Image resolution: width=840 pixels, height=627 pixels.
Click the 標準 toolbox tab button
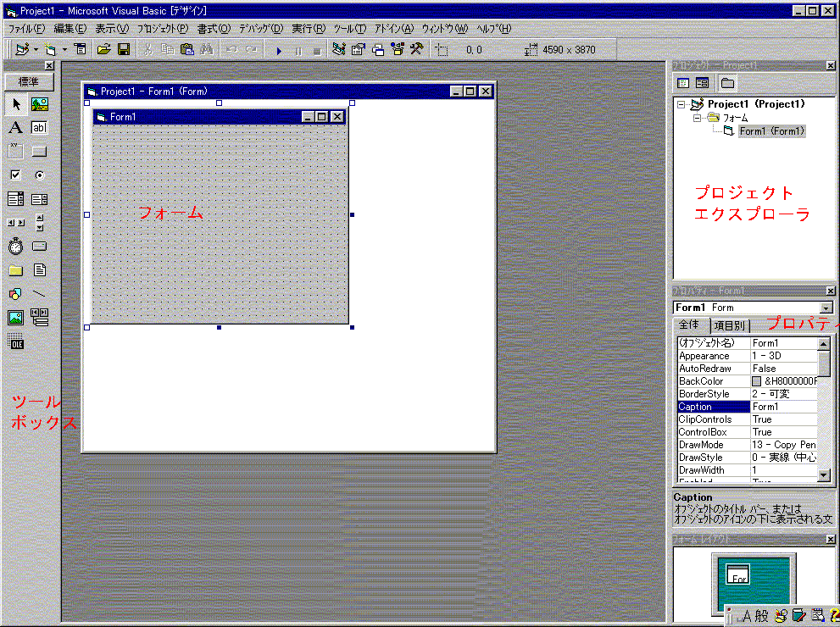pyautogui.click(x=29, y=82)
